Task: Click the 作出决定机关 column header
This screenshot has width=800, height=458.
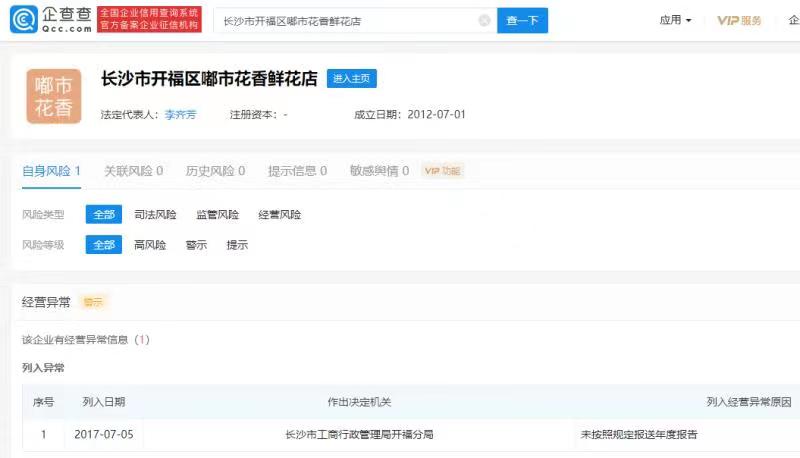Action: tap(359, 402)
